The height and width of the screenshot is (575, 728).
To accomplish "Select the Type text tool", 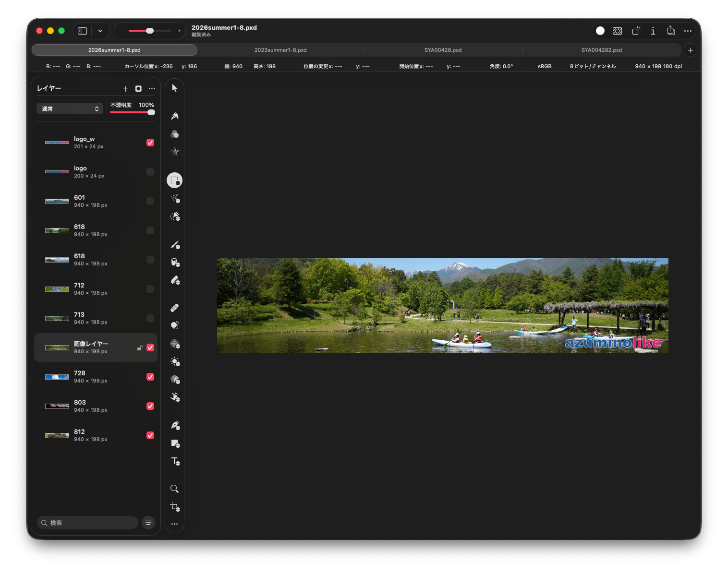I will coord(175,461).
